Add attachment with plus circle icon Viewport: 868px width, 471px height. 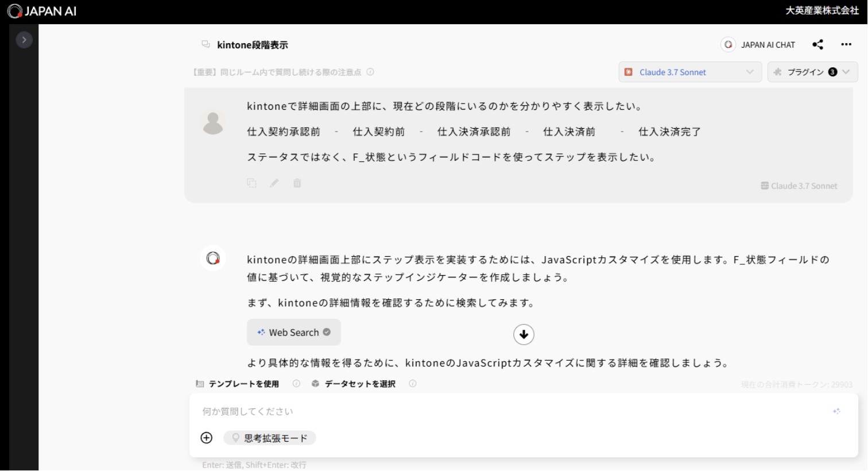(207, 438)
